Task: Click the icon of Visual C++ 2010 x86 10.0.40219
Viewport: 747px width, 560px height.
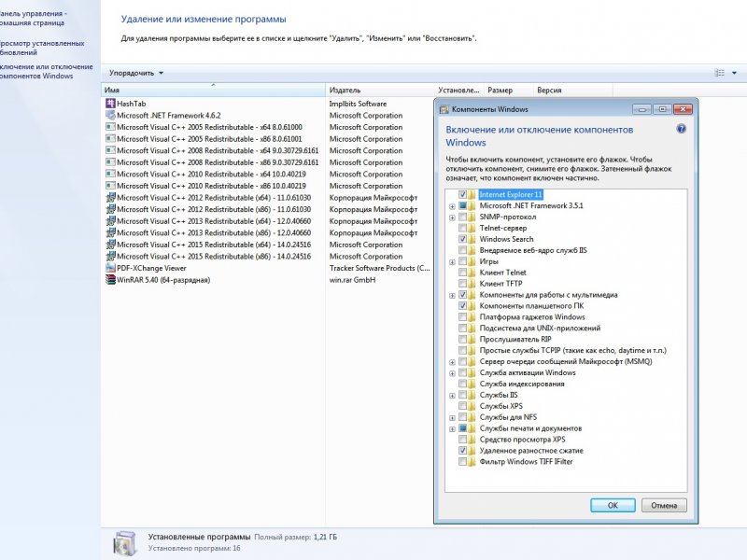Action: [x=110, y=186]
